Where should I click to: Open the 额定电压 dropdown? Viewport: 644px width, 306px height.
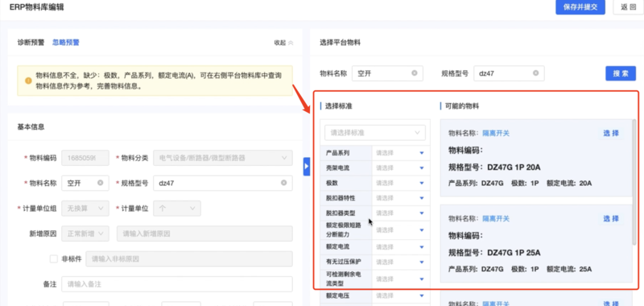click(401, 296)
